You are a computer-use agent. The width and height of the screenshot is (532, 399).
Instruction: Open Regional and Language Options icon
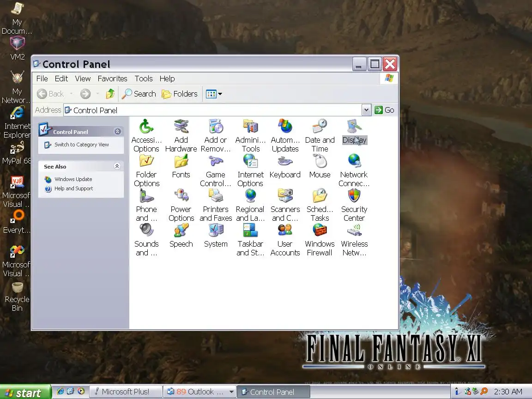[x=250, y=205]
